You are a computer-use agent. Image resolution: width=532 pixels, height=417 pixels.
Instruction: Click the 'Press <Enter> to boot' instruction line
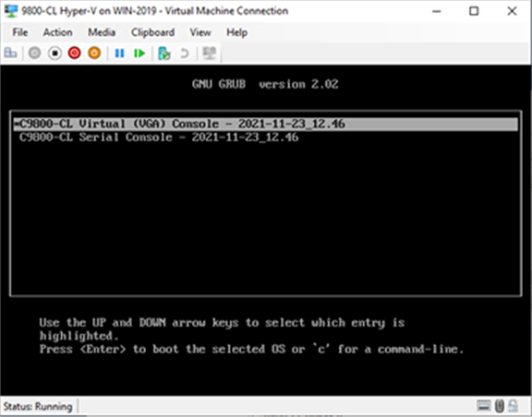click(251, 349)
